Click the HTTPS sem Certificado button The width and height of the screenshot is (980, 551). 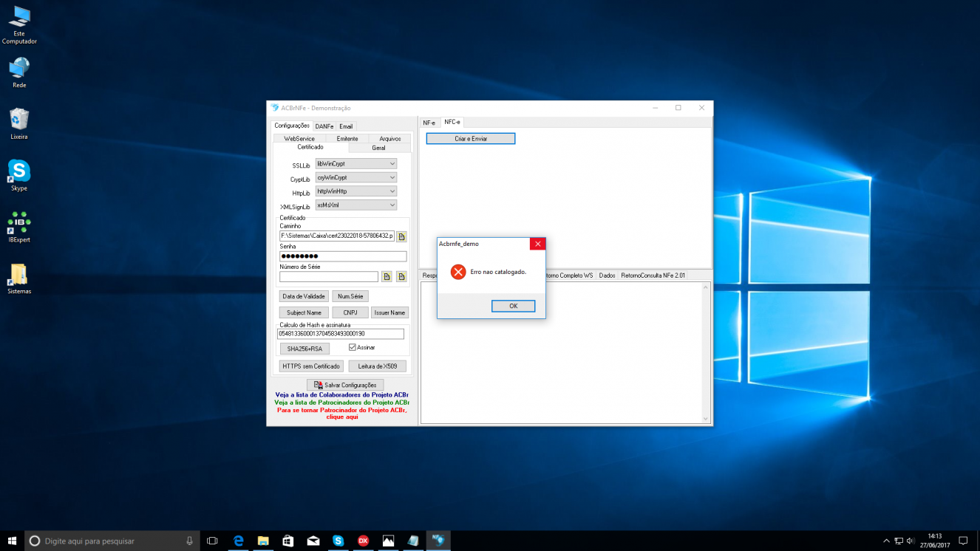tap(311, 366)
